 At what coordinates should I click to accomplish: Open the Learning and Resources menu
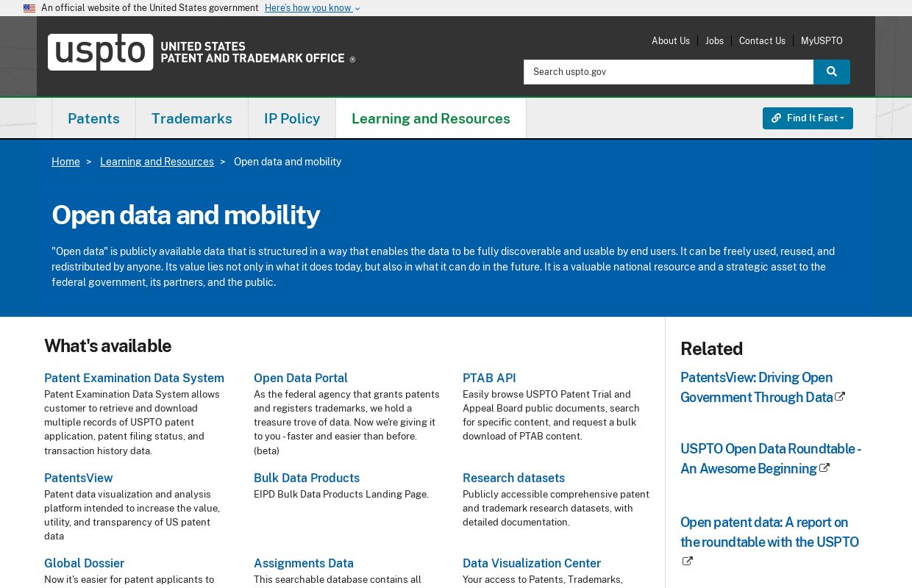[x=431, y=118]
